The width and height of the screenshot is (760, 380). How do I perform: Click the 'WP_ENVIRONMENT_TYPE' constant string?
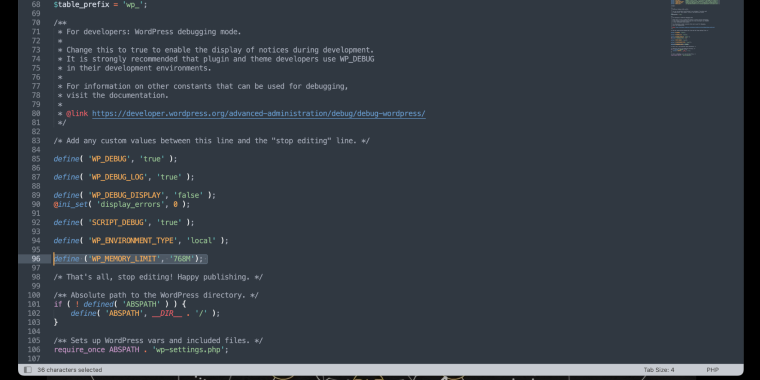(133, 240)
